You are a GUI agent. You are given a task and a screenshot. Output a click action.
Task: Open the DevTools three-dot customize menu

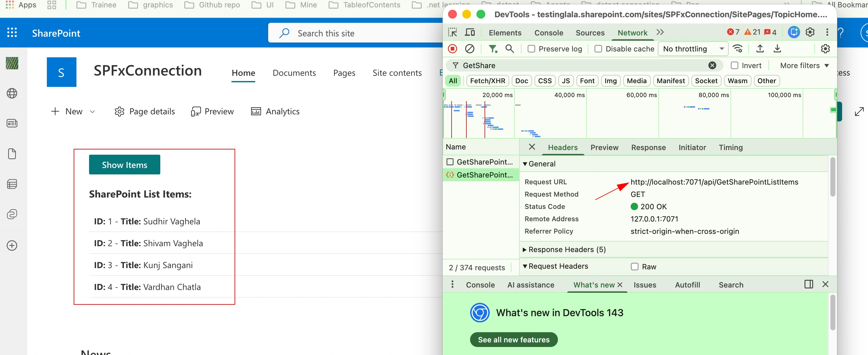[827, 32]
